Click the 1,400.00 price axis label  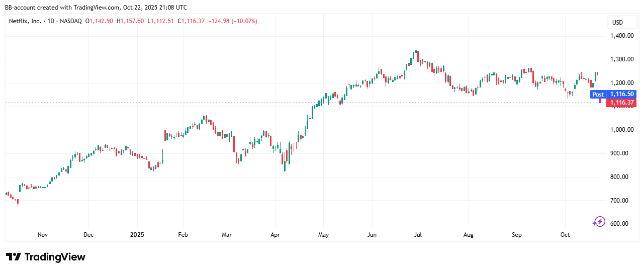(621, 36)
